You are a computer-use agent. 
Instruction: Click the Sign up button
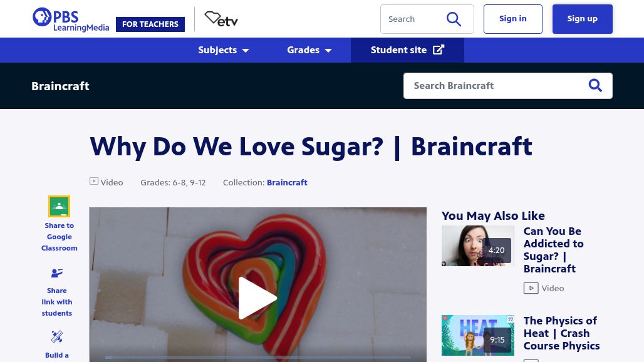(x=582, y=19)
